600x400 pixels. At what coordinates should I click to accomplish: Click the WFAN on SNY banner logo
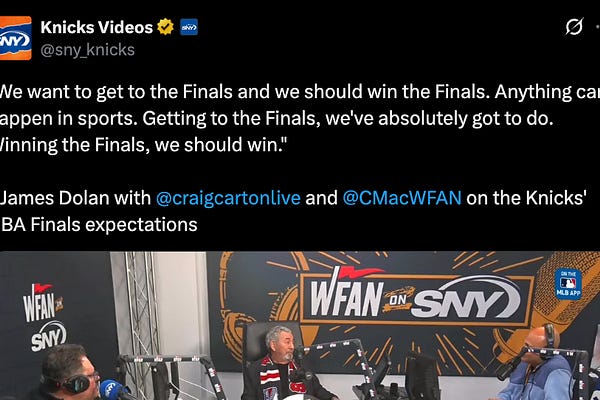tap(416, 295)
